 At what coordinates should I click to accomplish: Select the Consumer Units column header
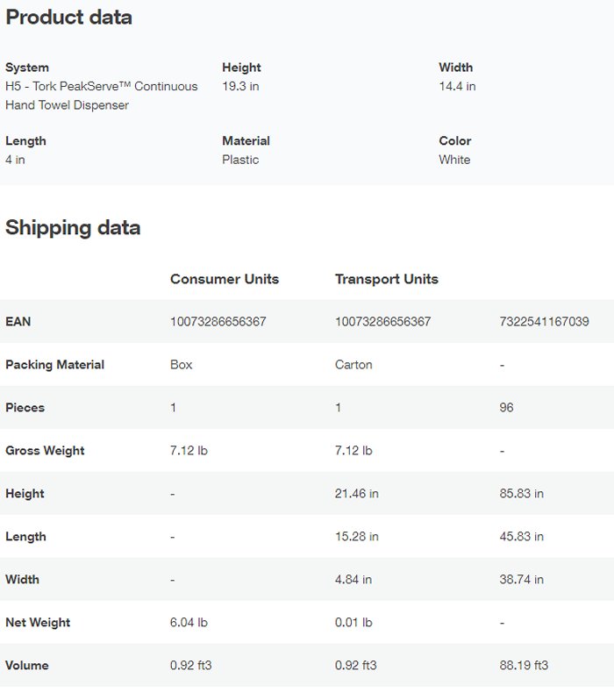tap(225, 279)
